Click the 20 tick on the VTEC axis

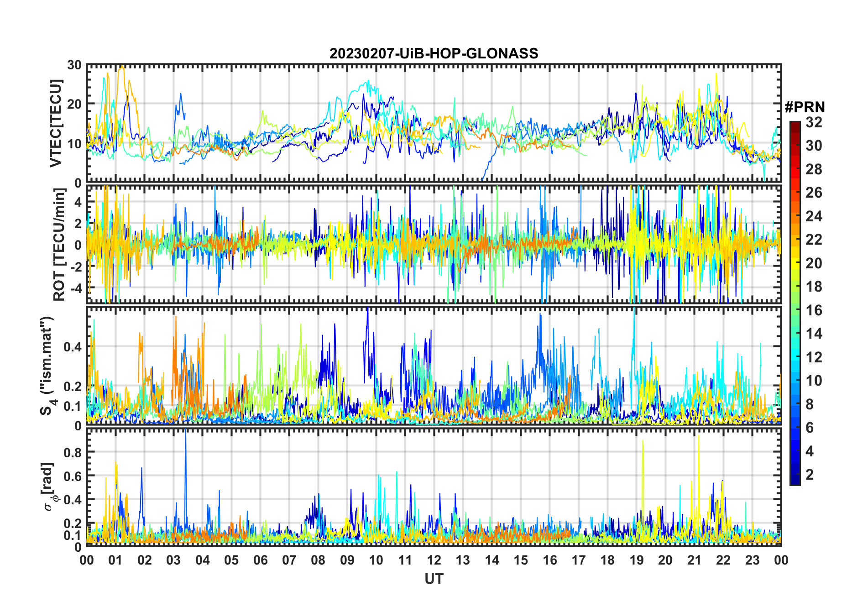click(74, 104)
